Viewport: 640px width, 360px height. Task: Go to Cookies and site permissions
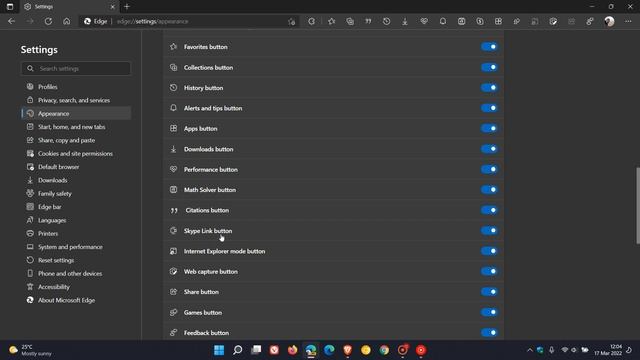coord(76,153)
